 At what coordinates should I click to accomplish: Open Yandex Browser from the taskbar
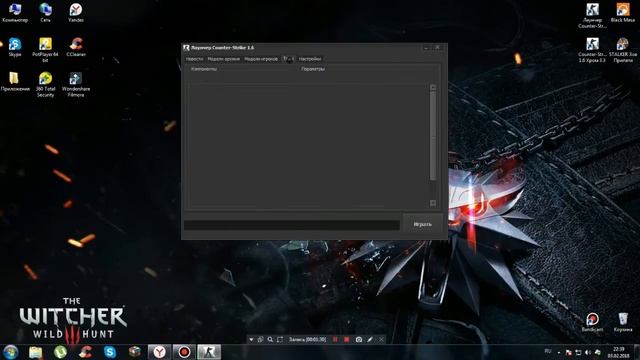click(x=160, y=352)
